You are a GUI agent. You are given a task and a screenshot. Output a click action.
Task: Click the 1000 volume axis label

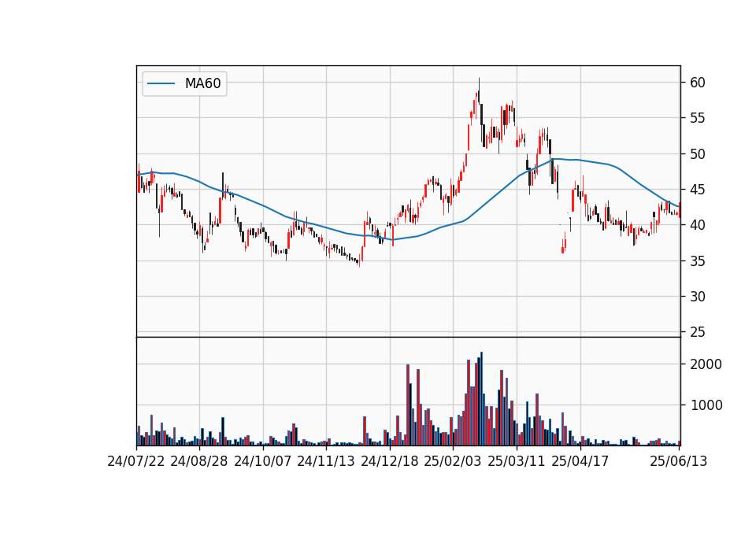(x=706, y=406)
